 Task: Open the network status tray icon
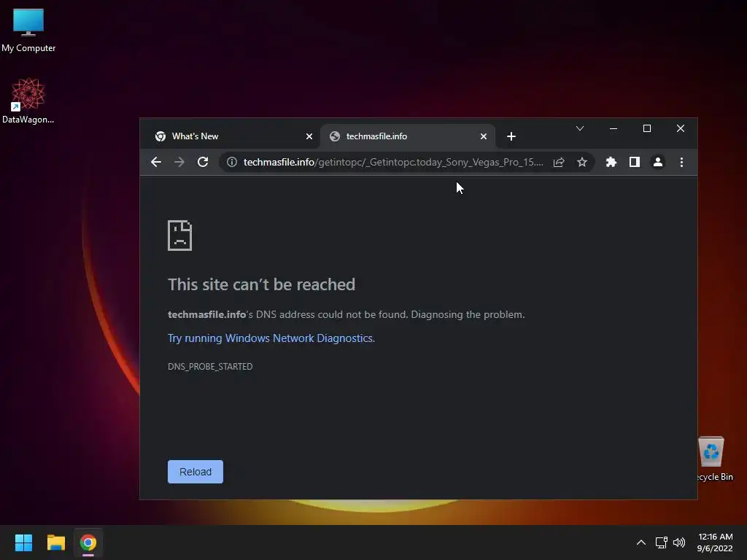661,542
